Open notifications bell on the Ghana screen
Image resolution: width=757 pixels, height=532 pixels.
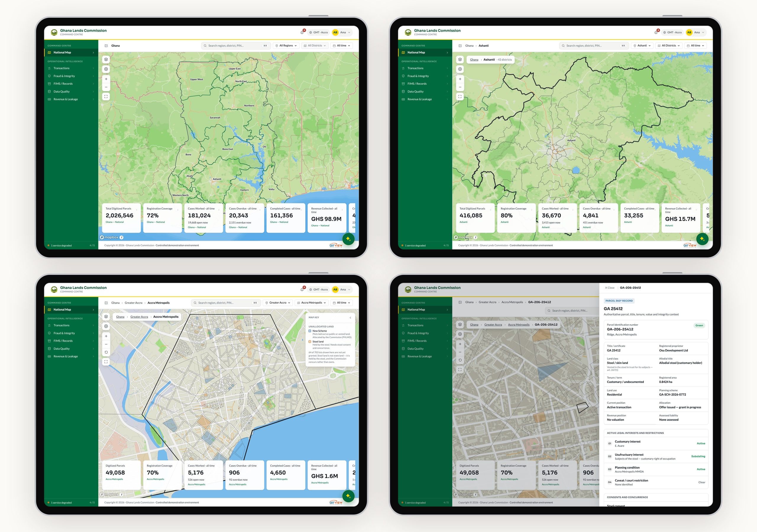[302, 32]
